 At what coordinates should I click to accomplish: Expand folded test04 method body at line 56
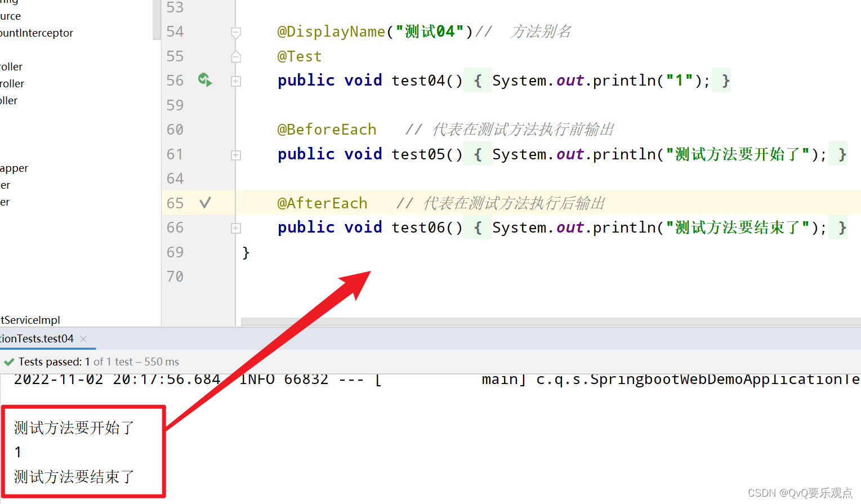point(236,81)
